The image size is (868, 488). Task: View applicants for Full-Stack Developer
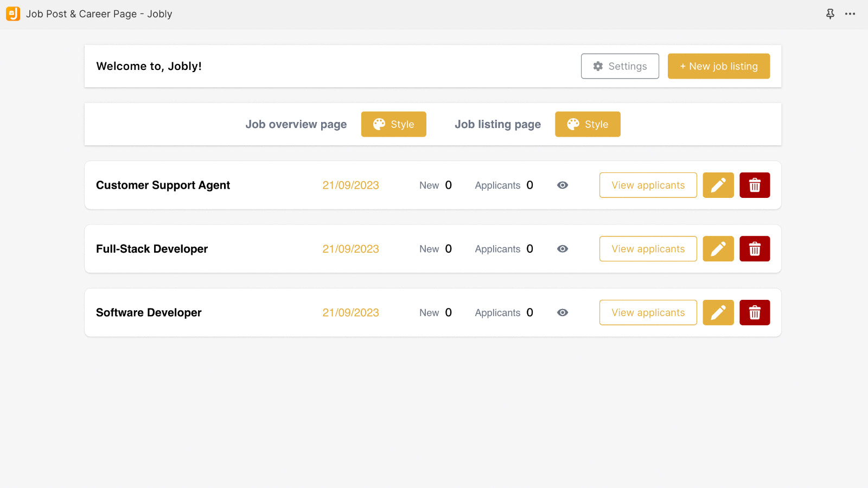point(648,248)
